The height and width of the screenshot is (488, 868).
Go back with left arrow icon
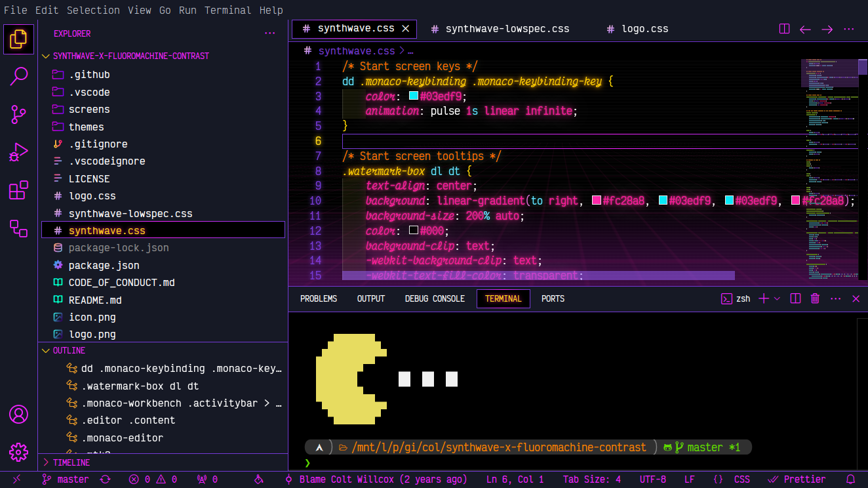pyautogui.click(x=805, y=29)
